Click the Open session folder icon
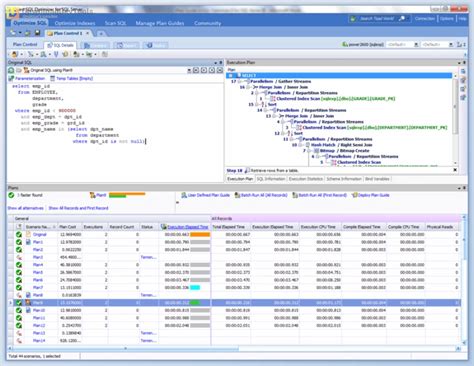Screen dimensions: 474x366 (x=28, y=33)
